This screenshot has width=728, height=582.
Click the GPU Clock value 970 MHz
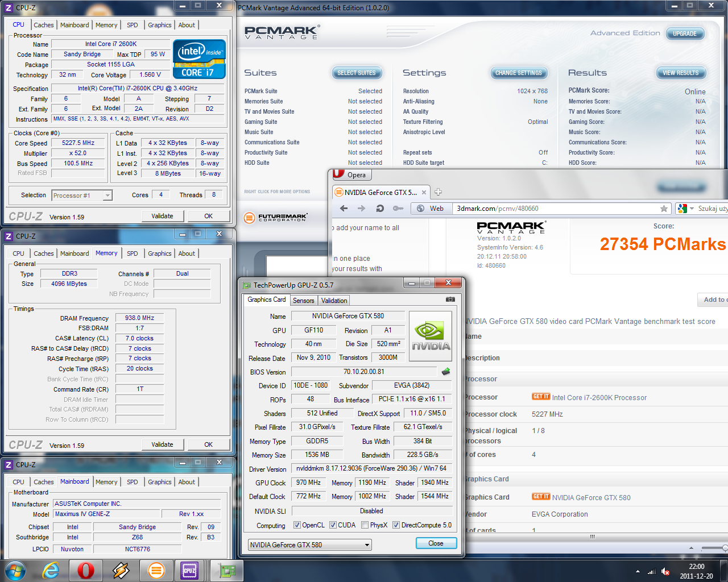[308, 483]
